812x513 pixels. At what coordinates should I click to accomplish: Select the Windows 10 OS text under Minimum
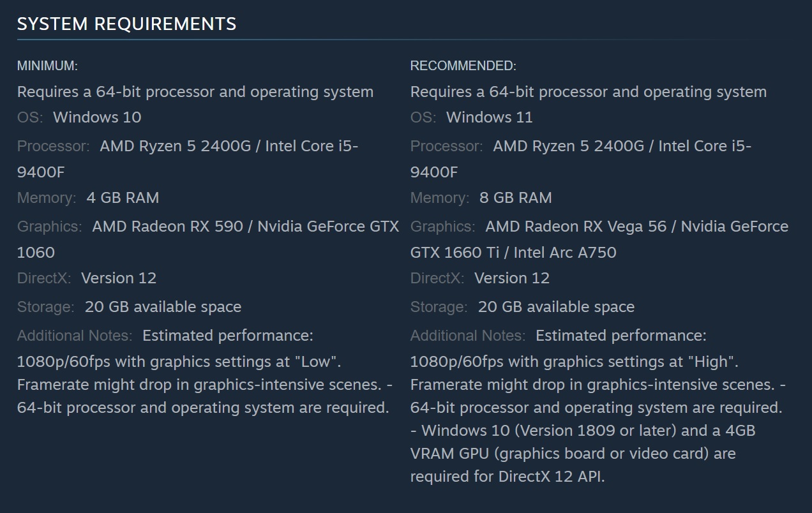(x=97, y=117)
